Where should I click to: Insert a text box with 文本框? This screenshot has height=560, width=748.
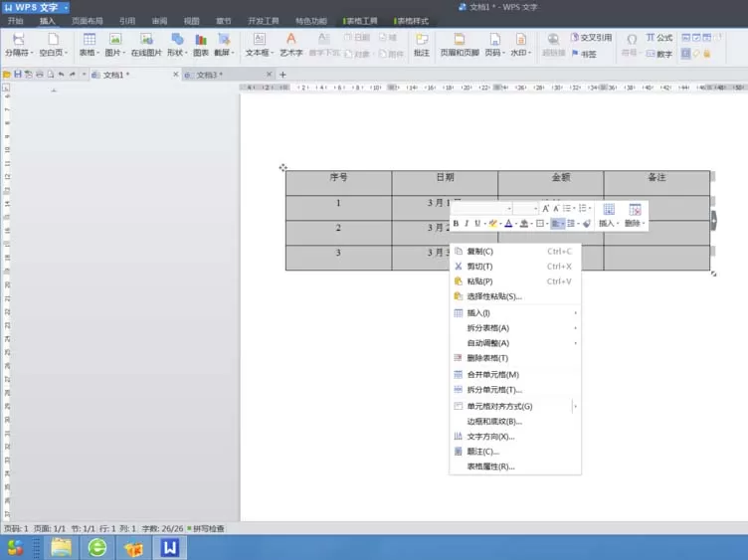(260, 46)
